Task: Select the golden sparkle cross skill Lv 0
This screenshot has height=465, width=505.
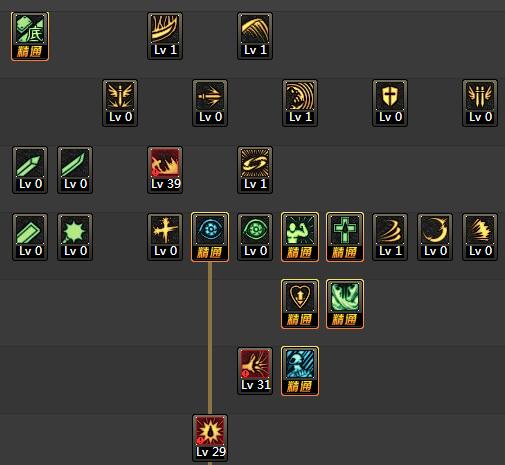Action: pyautogui.click(x=165, y=237)
